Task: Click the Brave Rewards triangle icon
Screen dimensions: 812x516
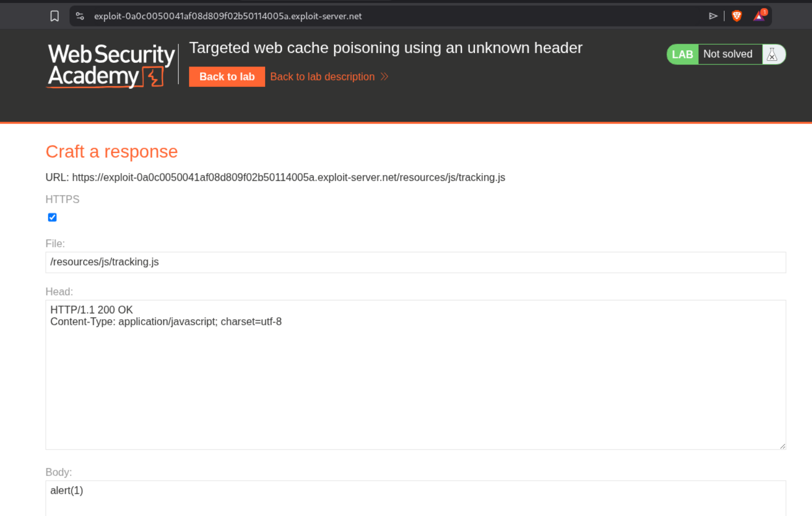Action: (x=759, y=16)
